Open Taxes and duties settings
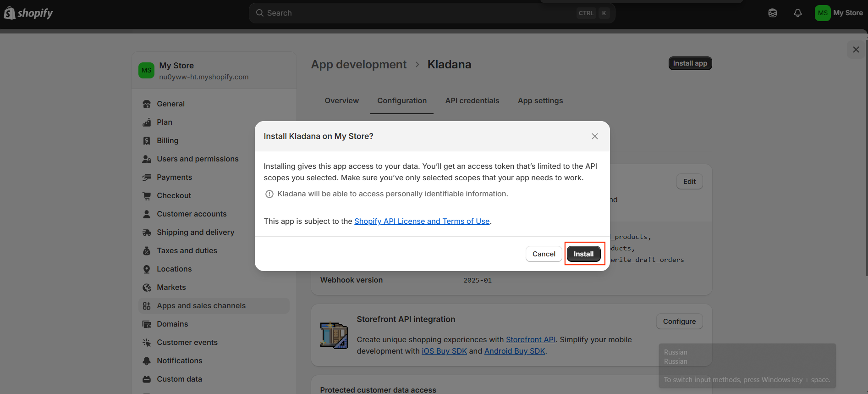868x394 pixels. [214, 251]
